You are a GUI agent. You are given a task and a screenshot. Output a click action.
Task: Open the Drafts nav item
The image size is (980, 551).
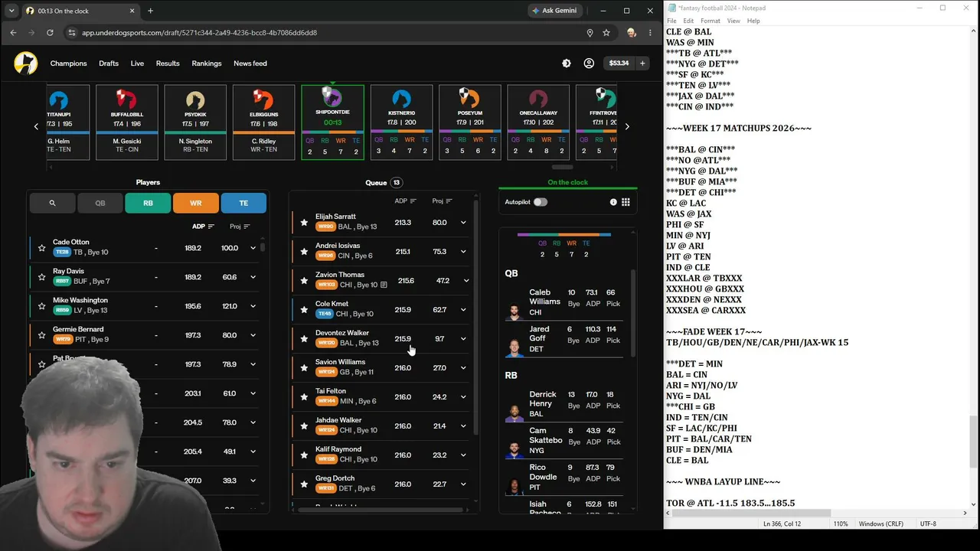[x=109, y=64]
